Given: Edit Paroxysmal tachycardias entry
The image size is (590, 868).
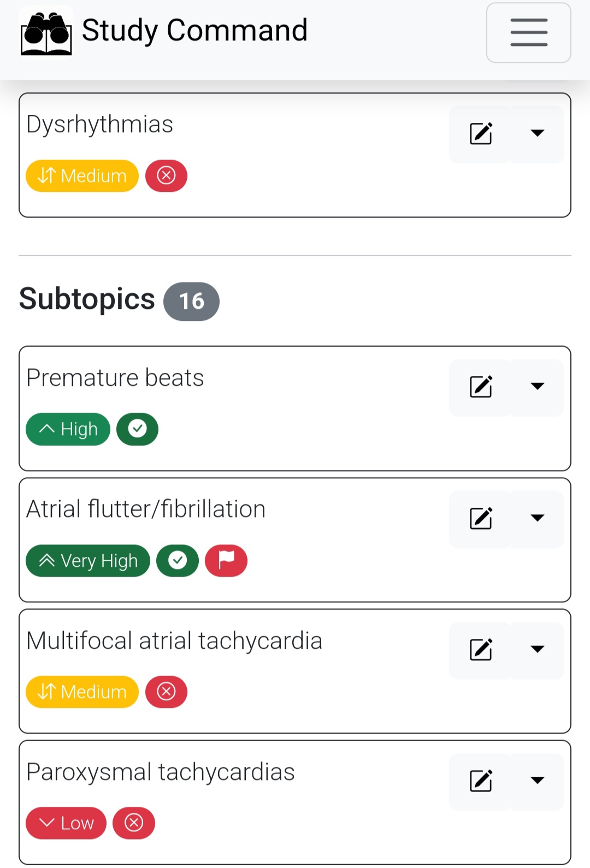Looking at the screenshot, I should 481,781.
